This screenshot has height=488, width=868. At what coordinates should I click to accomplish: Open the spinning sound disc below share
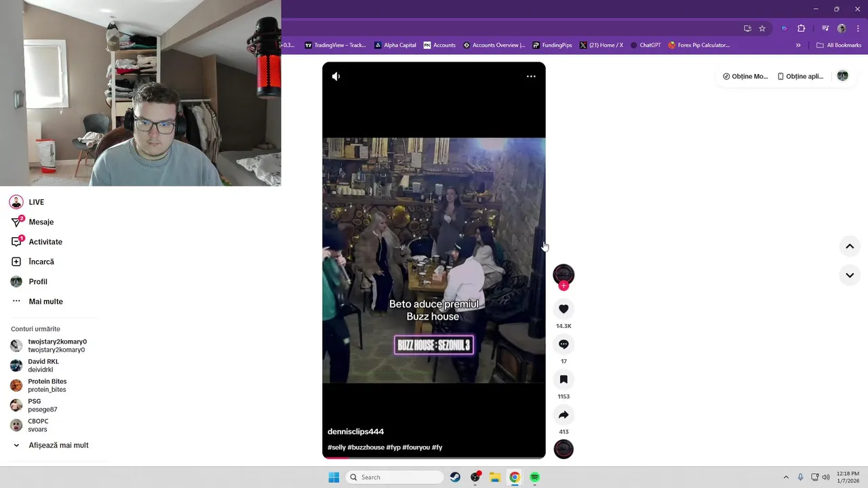click(x=564, y=449)
